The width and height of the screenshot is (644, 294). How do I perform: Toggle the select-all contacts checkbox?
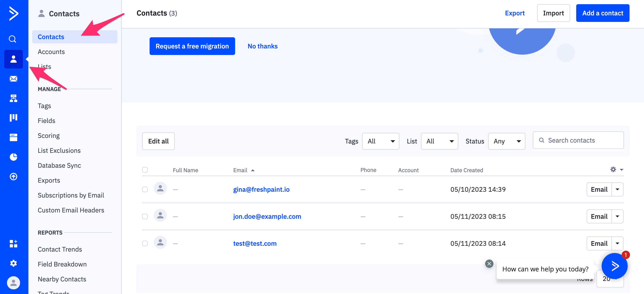coord(145,170)
